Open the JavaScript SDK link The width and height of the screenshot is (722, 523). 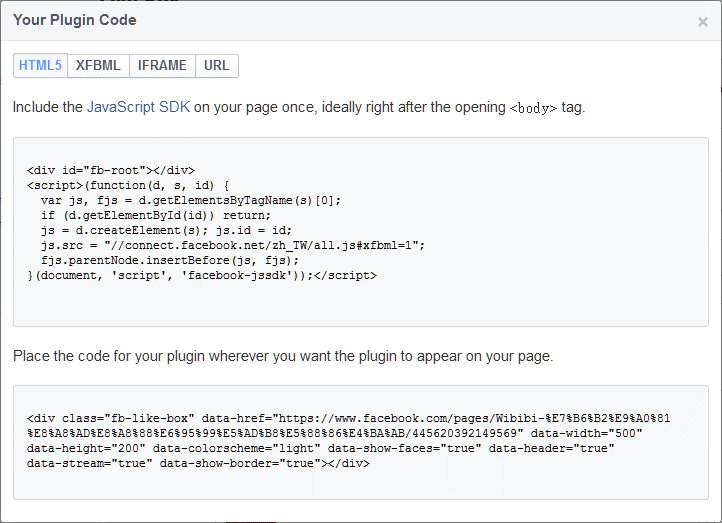pyautogui.click(x=138, y=107)
